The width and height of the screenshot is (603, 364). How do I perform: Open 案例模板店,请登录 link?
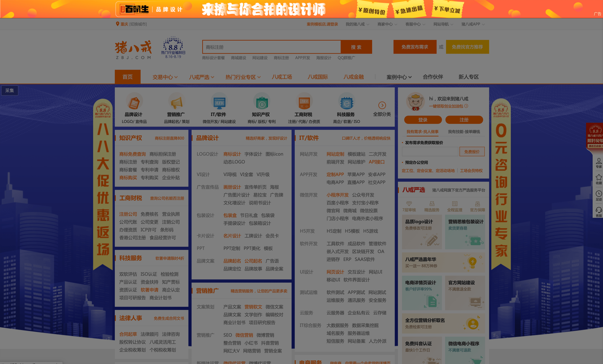pos(322,24)
